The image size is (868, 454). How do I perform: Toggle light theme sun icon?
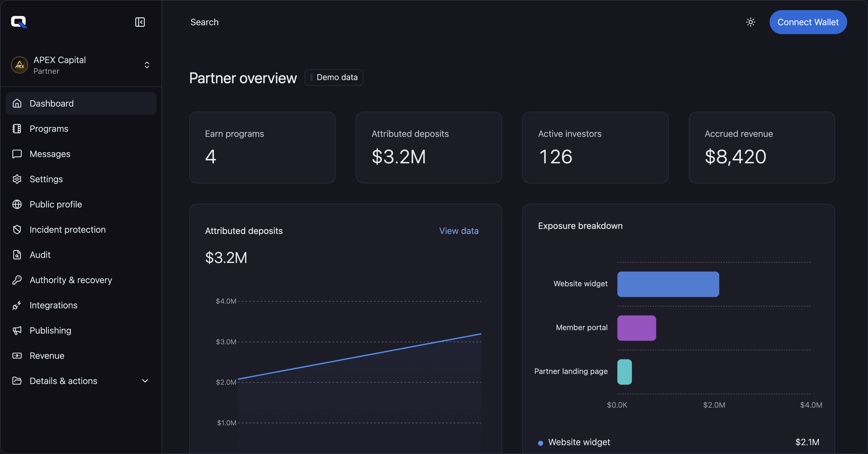tap(750, 22)
